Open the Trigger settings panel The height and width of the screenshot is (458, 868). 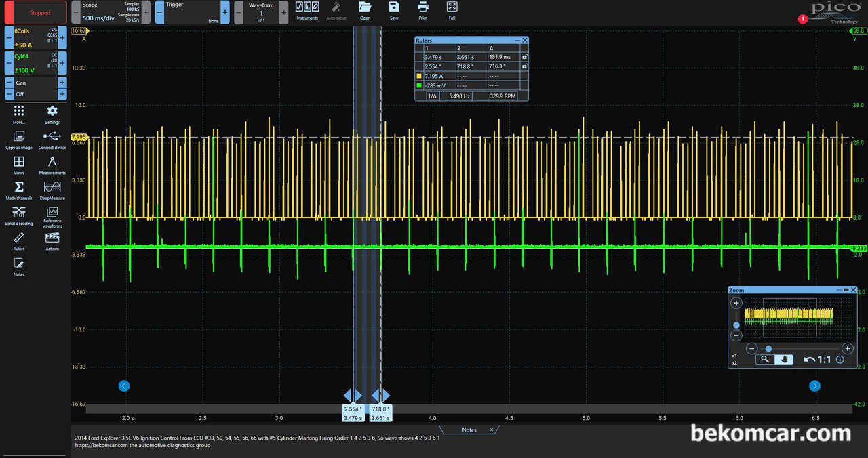(x=193, y=12)
